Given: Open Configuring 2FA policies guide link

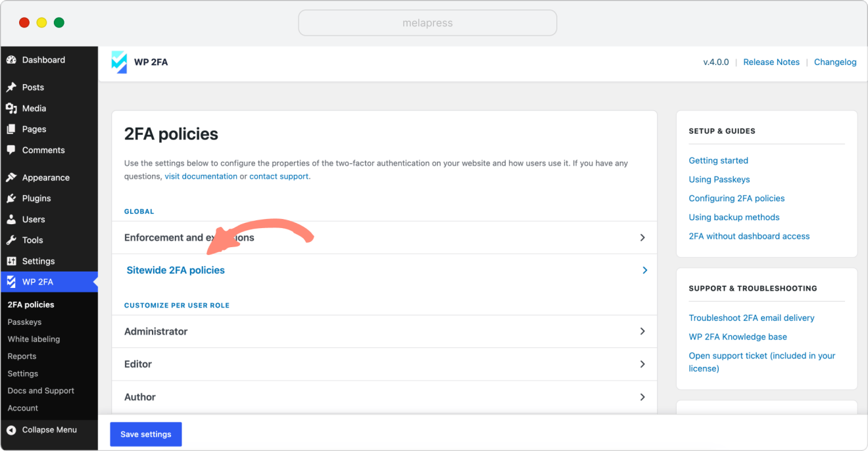Looking at the screenshot, I should pos(736,199).
